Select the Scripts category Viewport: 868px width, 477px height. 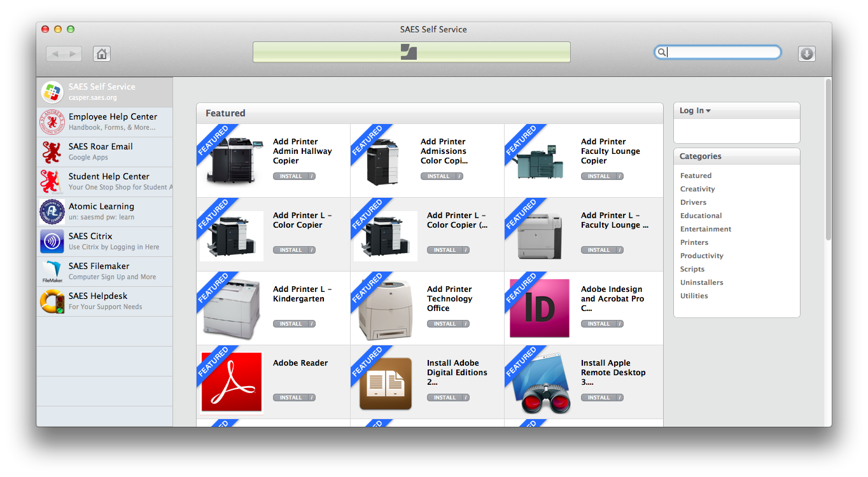point(692,269)
